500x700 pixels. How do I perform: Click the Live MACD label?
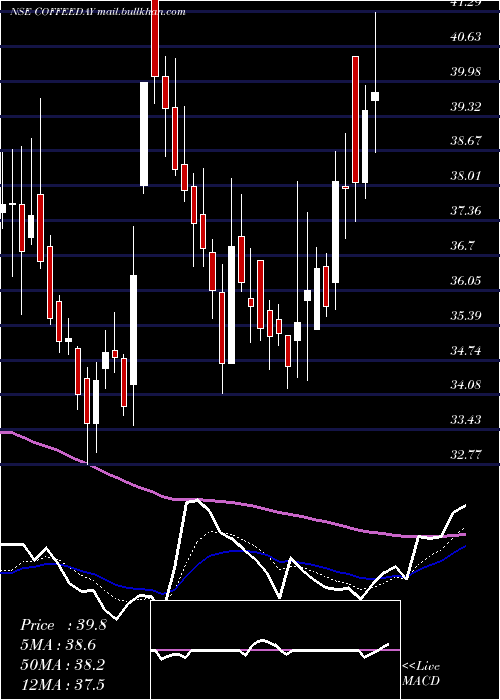421,674
